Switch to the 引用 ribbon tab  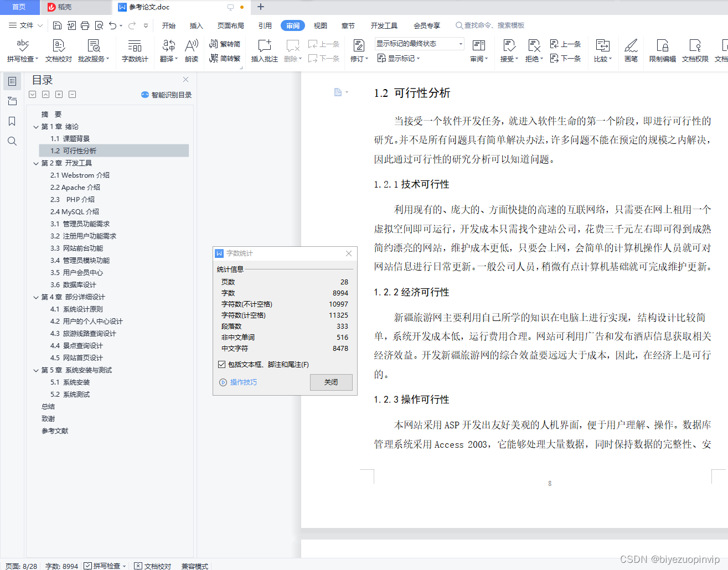265,25
